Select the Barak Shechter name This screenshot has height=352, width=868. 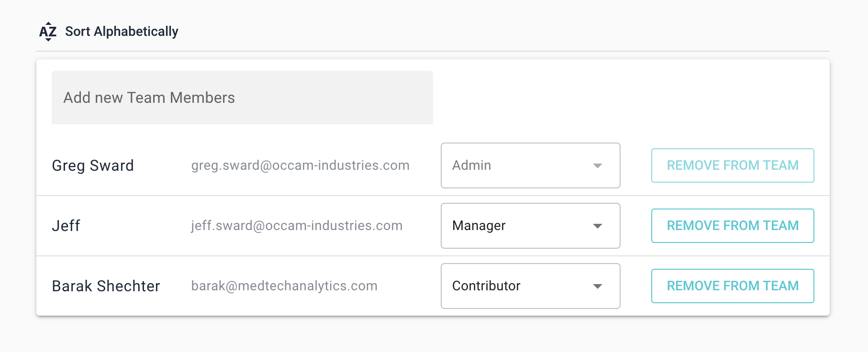[x=106, y=286]
